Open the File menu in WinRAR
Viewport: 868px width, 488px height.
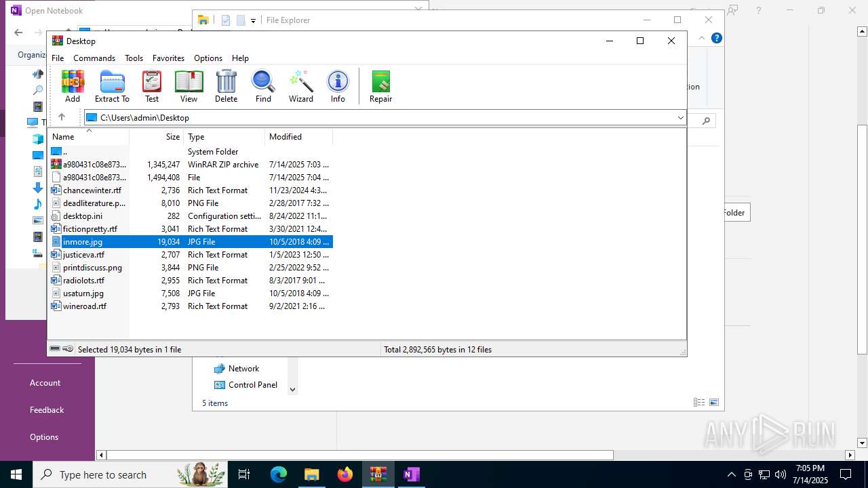tap(58, 58)
